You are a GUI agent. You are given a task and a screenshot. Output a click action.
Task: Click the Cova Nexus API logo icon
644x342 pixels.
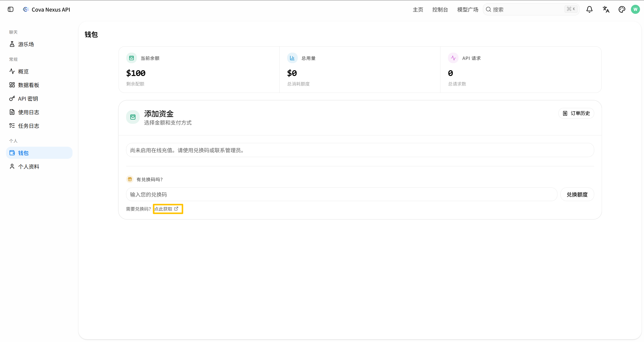coord(26,9)
